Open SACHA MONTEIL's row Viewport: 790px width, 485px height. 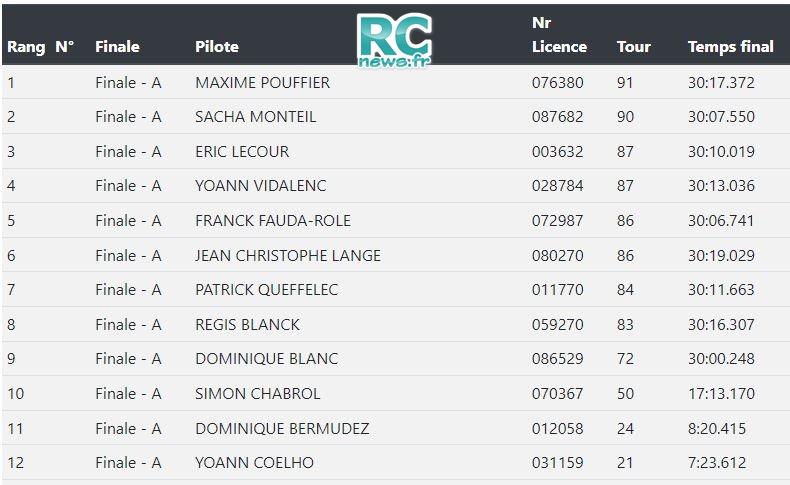(x=395, y=117)
